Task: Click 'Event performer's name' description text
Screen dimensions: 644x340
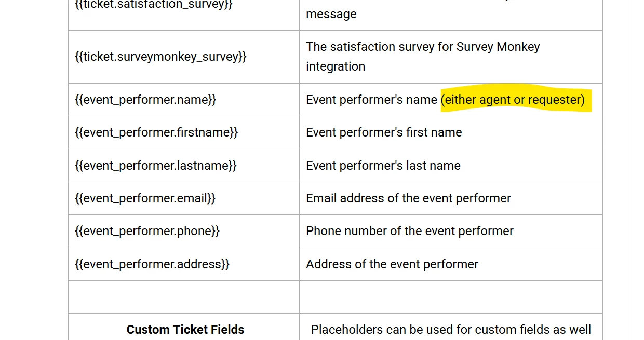Action: coord(371,100)
